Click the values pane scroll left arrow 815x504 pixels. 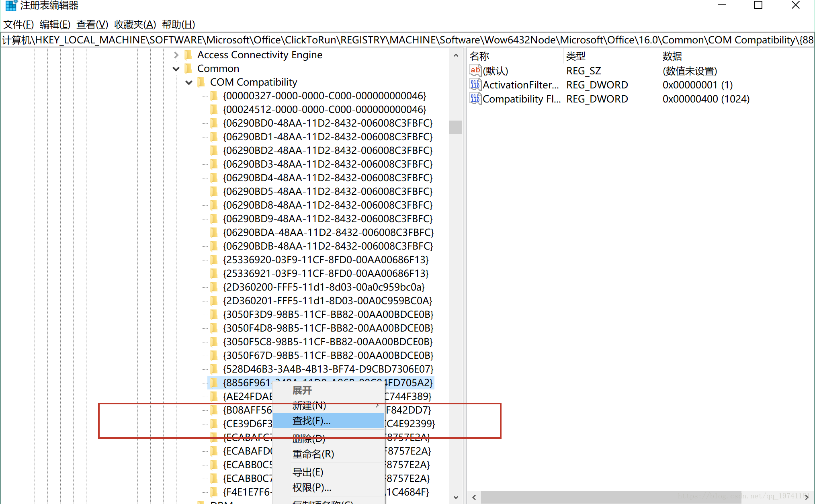(474, 497)
